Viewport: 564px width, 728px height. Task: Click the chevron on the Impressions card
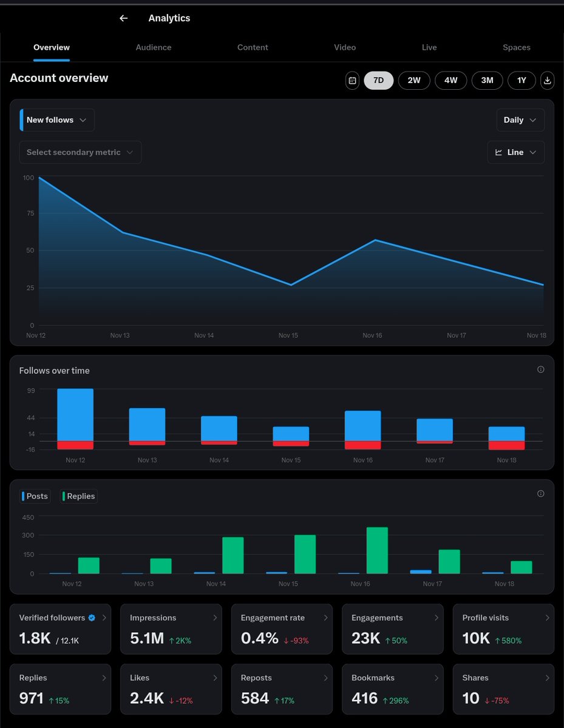point(215,618)
